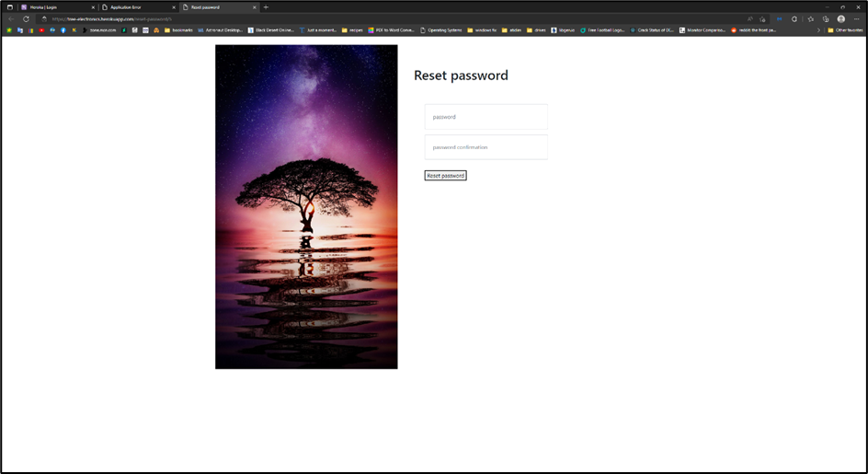Image resolution: width=868 pixels, height=474 pixels.
Task: Open the floppy disk bookmark icon
Action: [x=134, y=30]
